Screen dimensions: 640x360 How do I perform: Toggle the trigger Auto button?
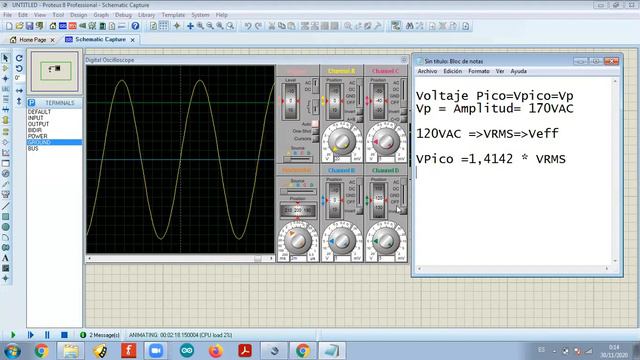pyautogui.click(x=315, y=123)
